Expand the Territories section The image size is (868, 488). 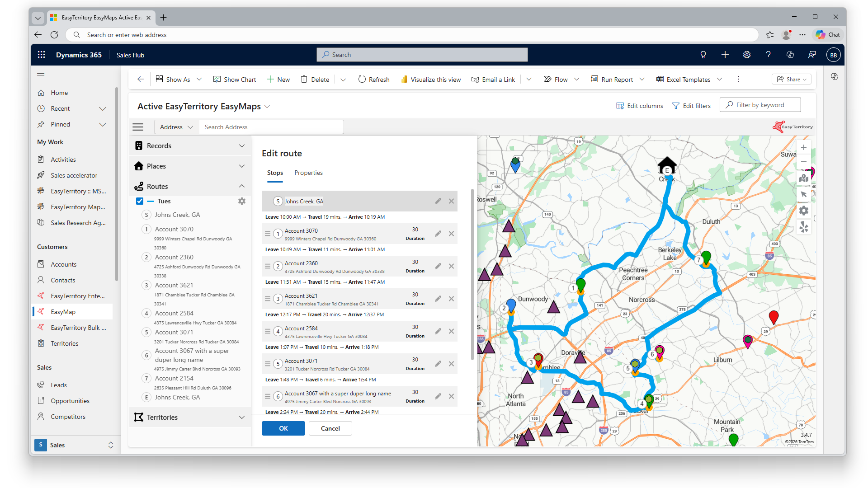point(242,417)
